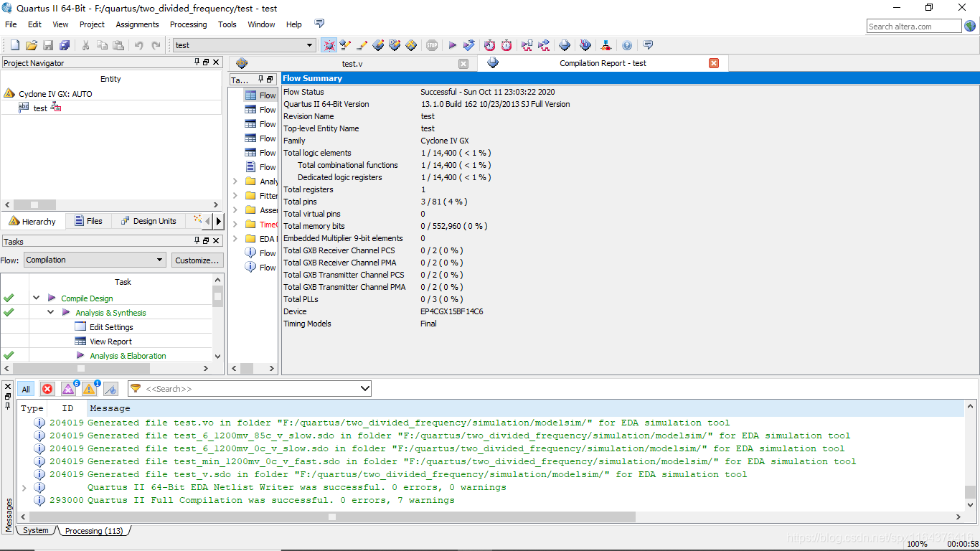Start Compilation with the purple play icon

tap(453, 45)
